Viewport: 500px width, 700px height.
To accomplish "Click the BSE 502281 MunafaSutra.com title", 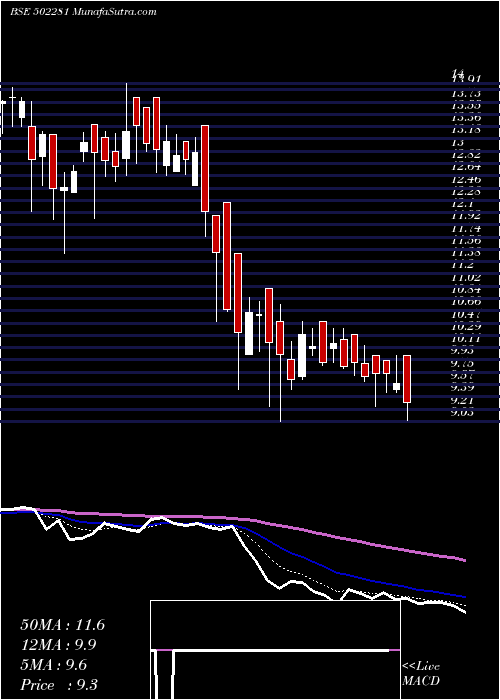I will click(x=83, y=12).
